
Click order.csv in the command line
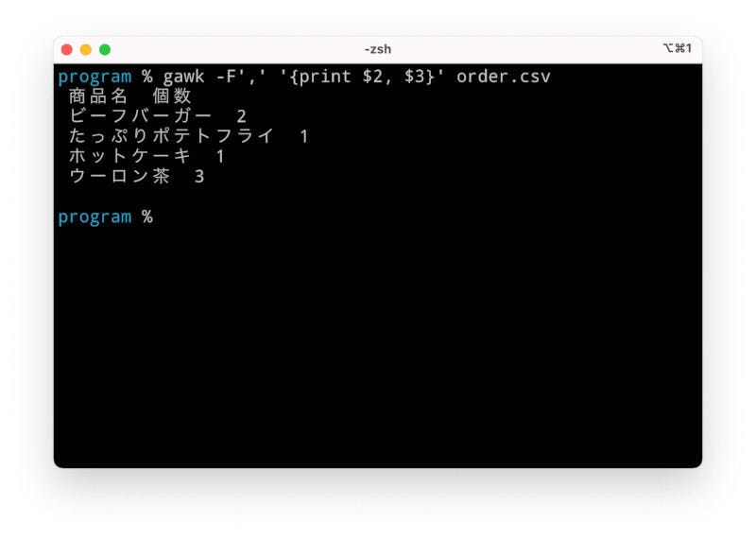(x=503, y=77)
